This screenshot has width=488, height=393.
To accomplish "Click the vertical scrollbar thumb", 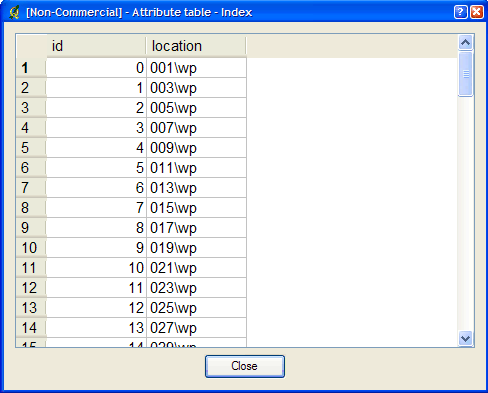I will (x=465, y=74).
